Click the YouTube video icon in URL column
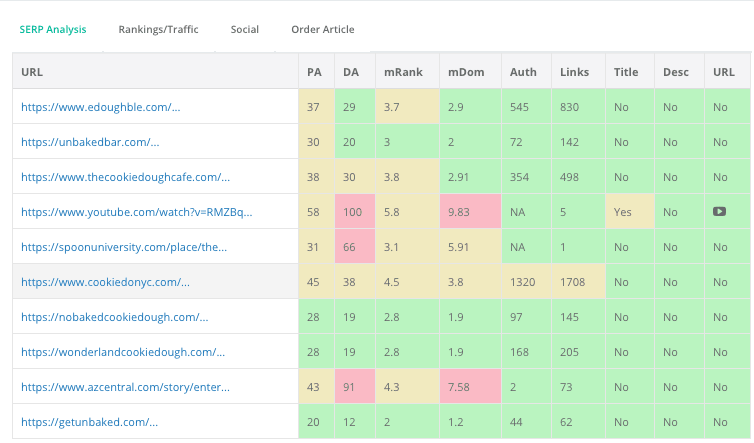Viewport: 754px width, 443px height. [719, 212]
